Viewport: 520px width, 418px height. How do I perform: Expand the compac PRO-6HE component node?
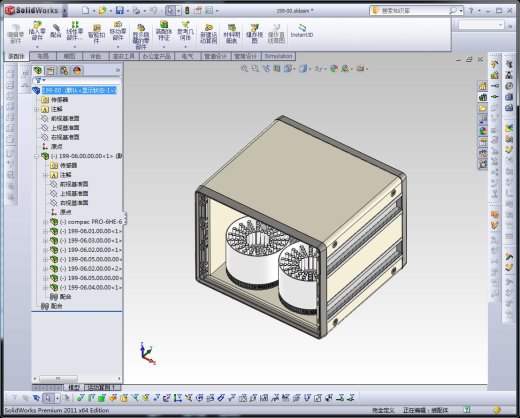(x=45, y=222)
